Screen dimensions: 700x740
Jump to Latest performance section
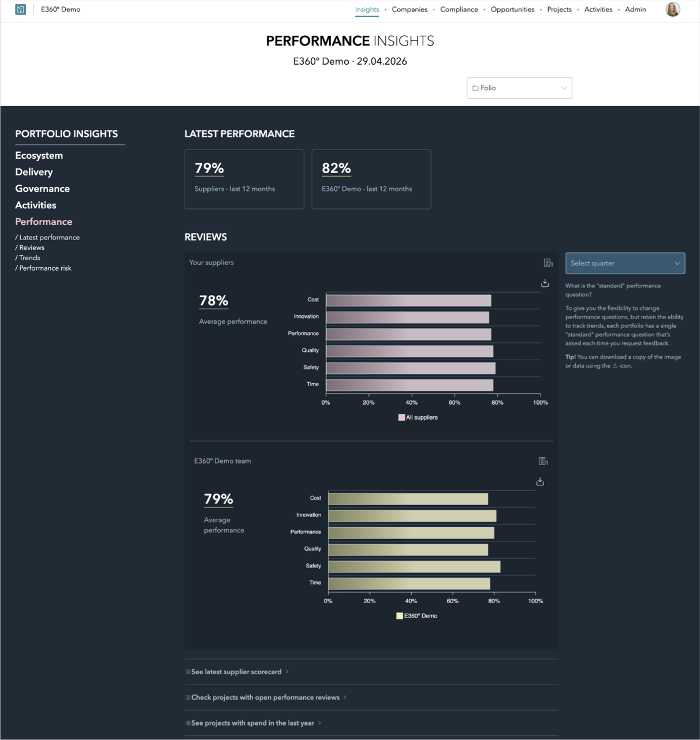click(x=47, y=237)
